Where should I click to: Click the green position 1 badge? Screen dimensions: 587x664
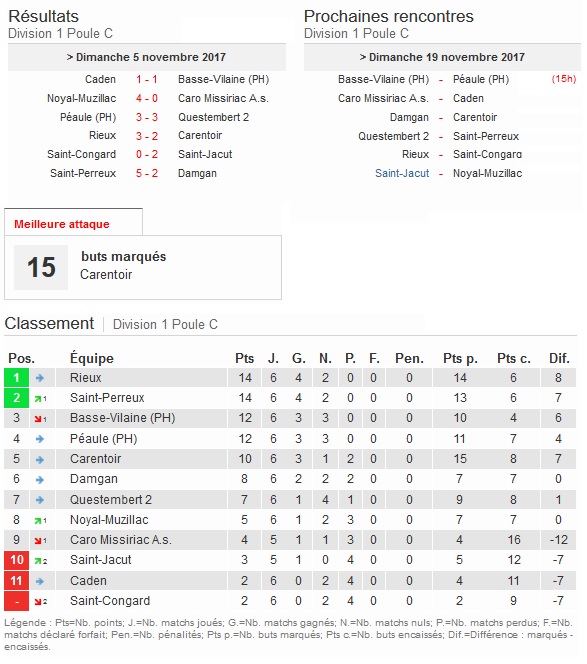pos(17,378)
